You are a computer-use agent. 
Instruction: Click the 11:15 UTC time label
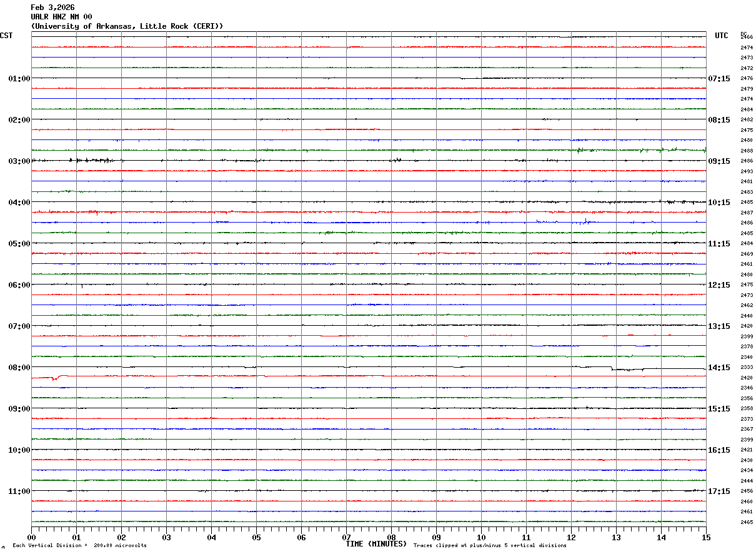[719, 244]
